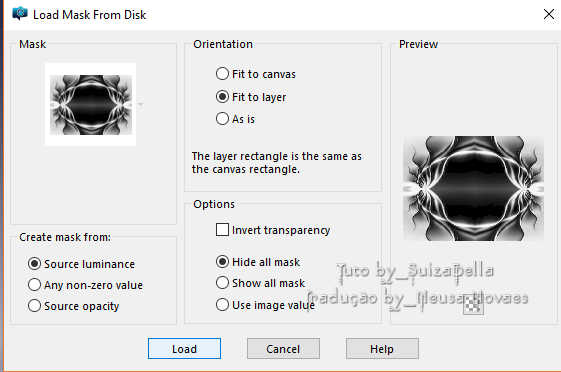Image resolution: width=561 pixels, height=372 pixels.
Task: Click the Cancel button
Action: tap(283, 348)
